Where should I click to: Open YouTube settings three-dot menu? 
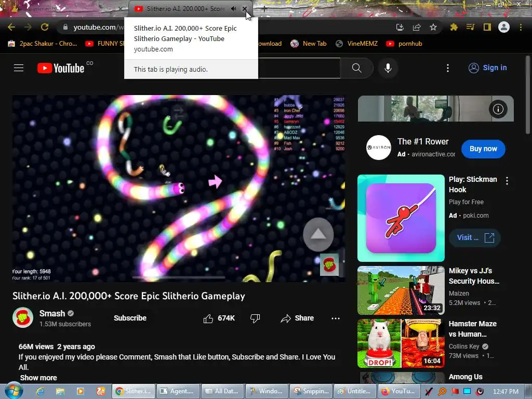[x=447, y=68]
